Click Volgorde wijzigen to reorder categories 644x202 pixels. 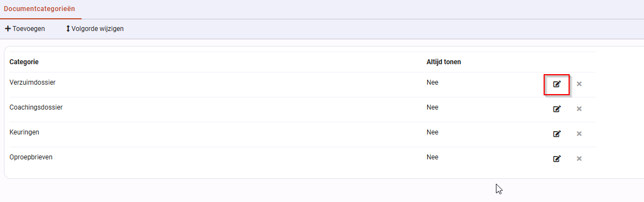click(94, 29)
